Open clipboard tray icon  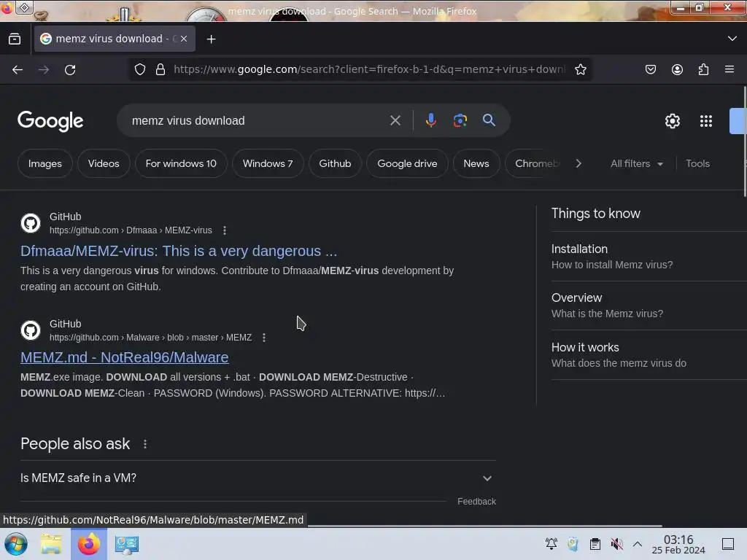coord(595,544)
